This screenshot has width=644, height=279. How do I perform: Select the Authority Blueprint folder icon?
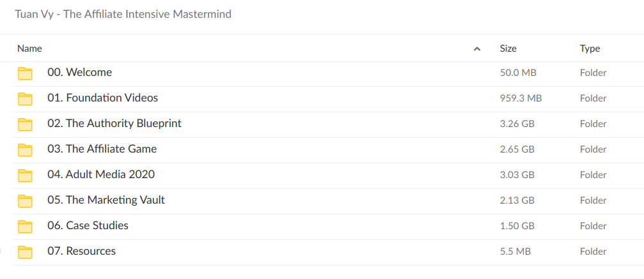[25, 124]
